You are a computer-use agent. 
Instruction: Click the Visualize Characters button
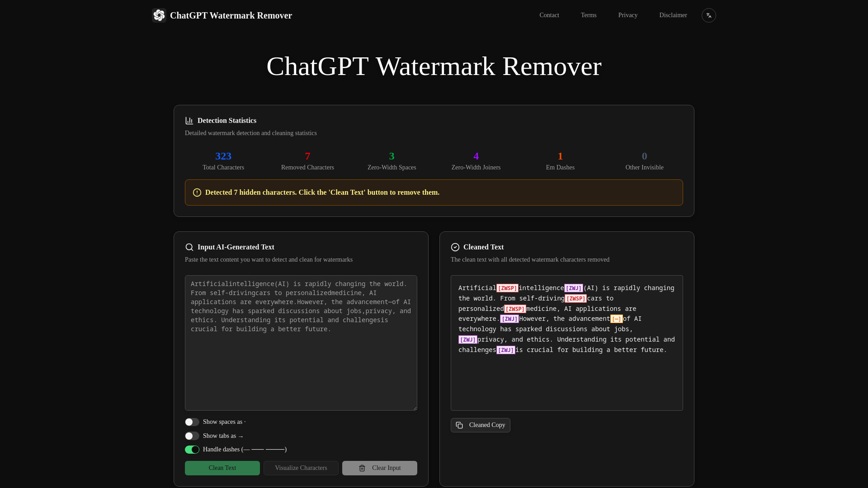(301, 468)
